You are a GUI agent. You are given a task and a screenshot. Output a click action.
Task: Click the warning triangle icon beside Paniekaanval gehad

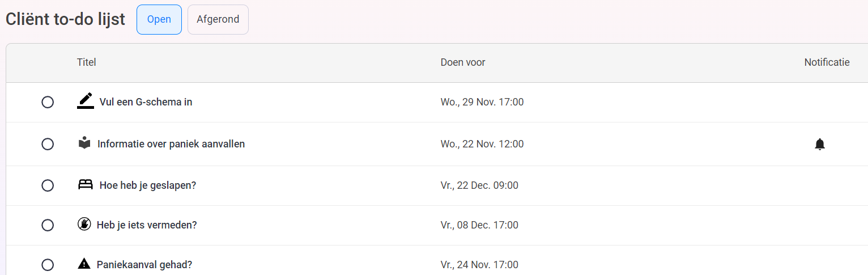pos(84,264)
